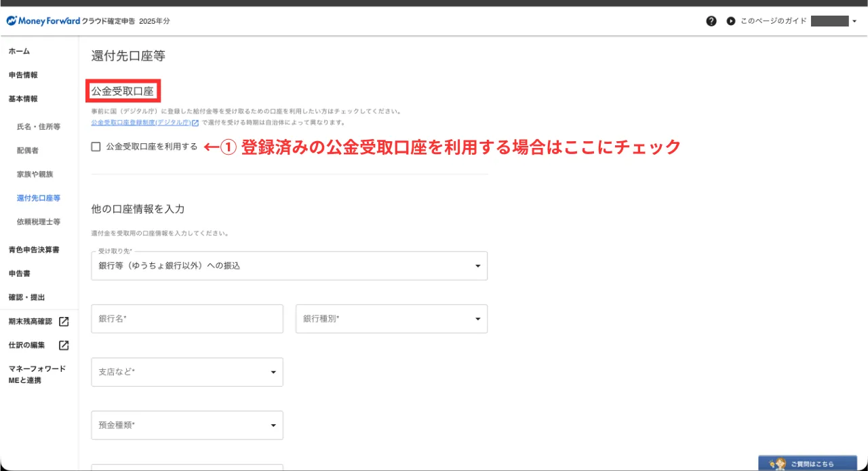Select 氏名・住所等 in sidebar
The height and width of the screenshot is (471, 868).
pyautogui.click(x=39, y=127)
